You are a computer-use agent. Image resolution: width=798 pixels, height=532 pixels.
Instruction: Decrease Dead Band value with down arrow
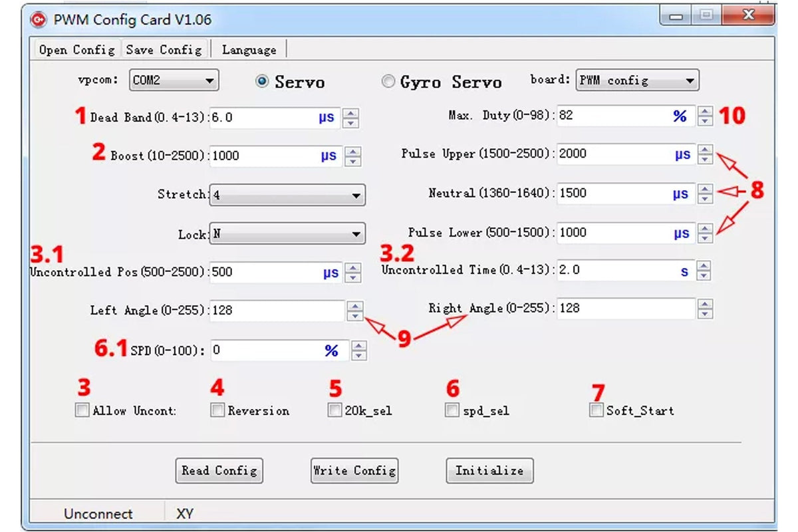pyautogui.click(x=351, y=123)
